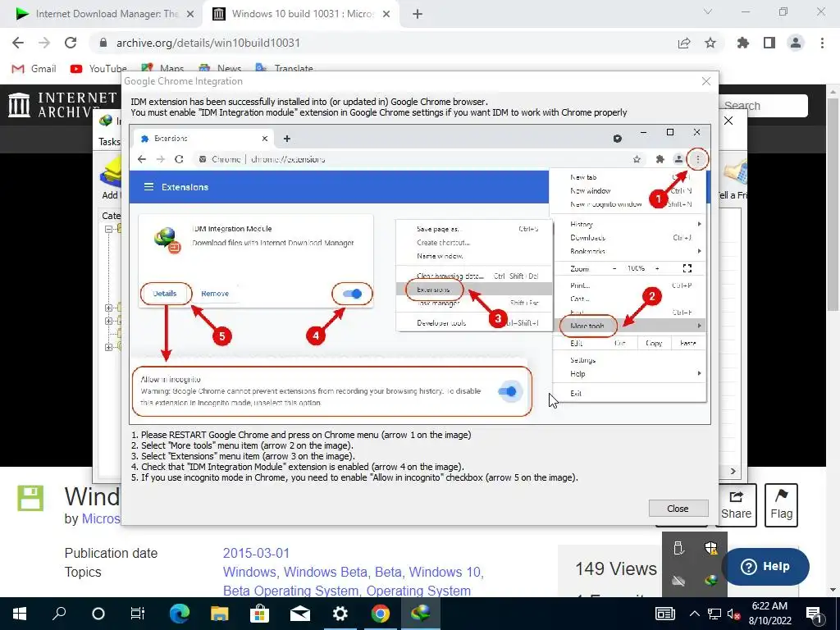Screen dimensions: 840x630
Task: Open the Chrome extensions puzzle icon
Action: (743, 43)
